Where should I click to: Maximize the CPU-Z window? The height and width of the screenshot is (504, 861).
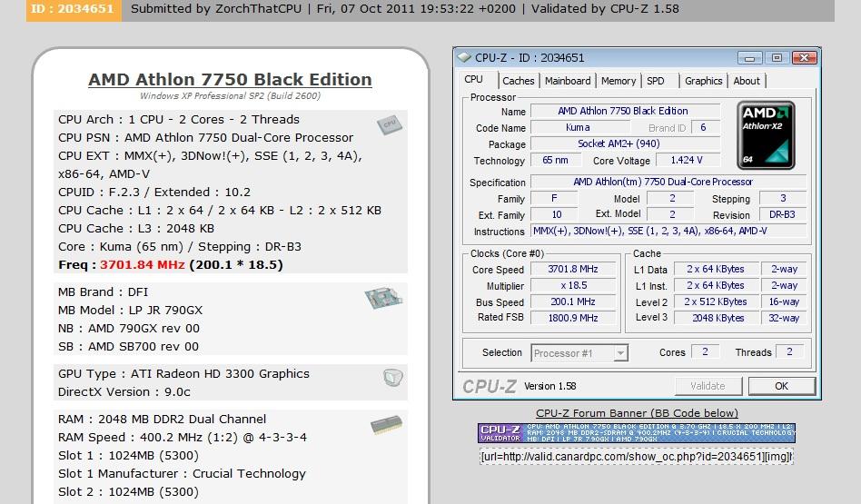[777, 57]
